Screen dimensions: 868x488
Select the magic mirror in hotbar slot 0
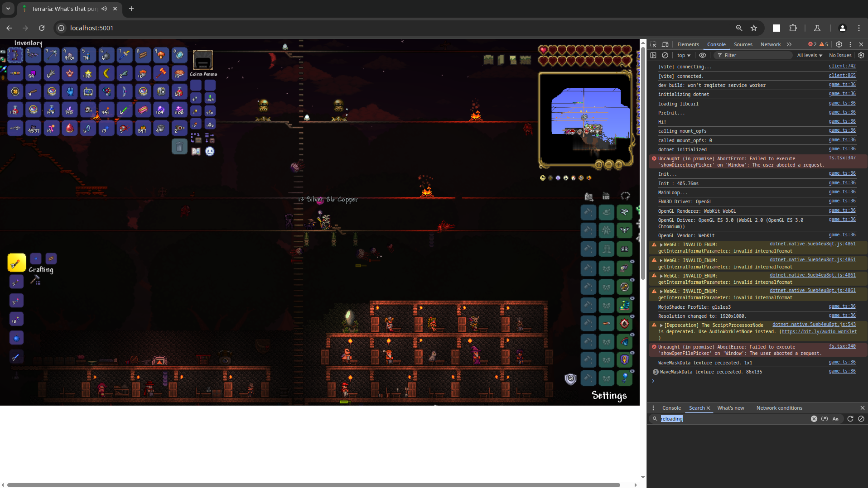point(179,55)
